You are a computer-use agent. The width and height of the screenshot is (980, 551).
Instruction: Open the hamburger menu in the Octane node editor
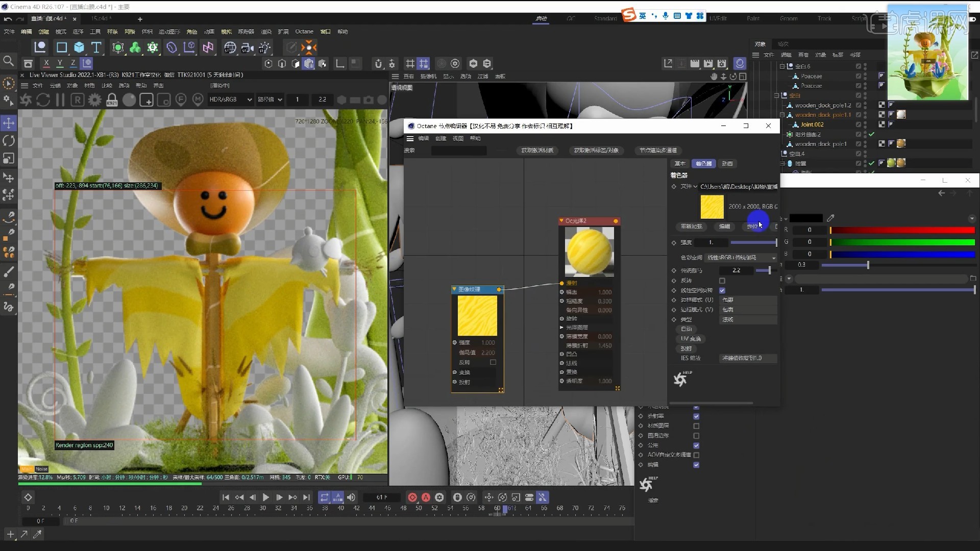click(x=411, y=138)
